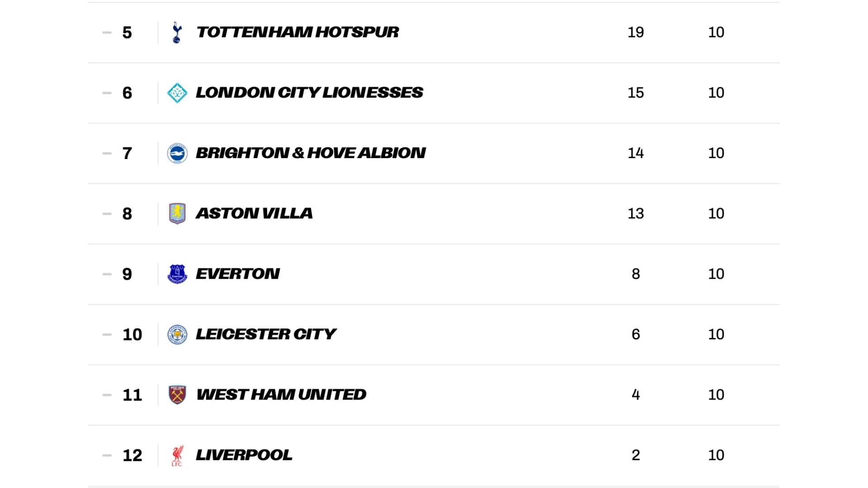Open the Tottenham Hotspur team link

pyautogui.click(x=297, y=33)
